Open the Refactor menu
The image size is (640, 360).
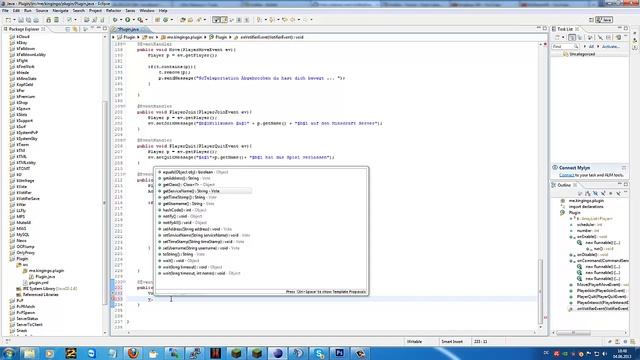pyautogui.click(x=113, y=11)
